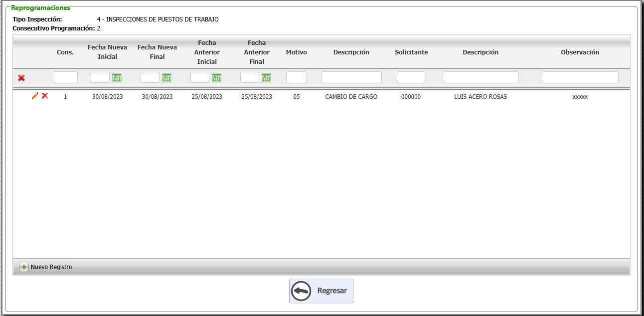The height and width of the screenshot is (316, 644).
Task: Open calendar for Fecha Nueva Inicial filter
Action: 117,78
